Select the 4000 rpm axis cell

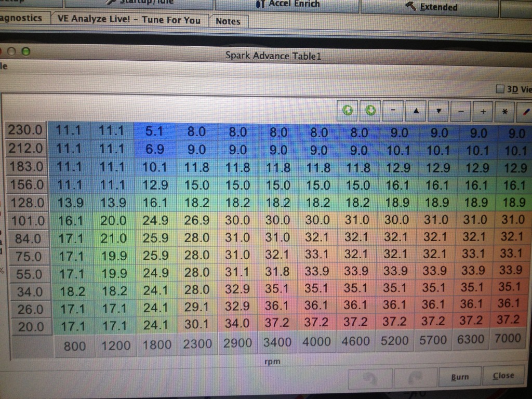pyautogui.click(x=316, y=341)
